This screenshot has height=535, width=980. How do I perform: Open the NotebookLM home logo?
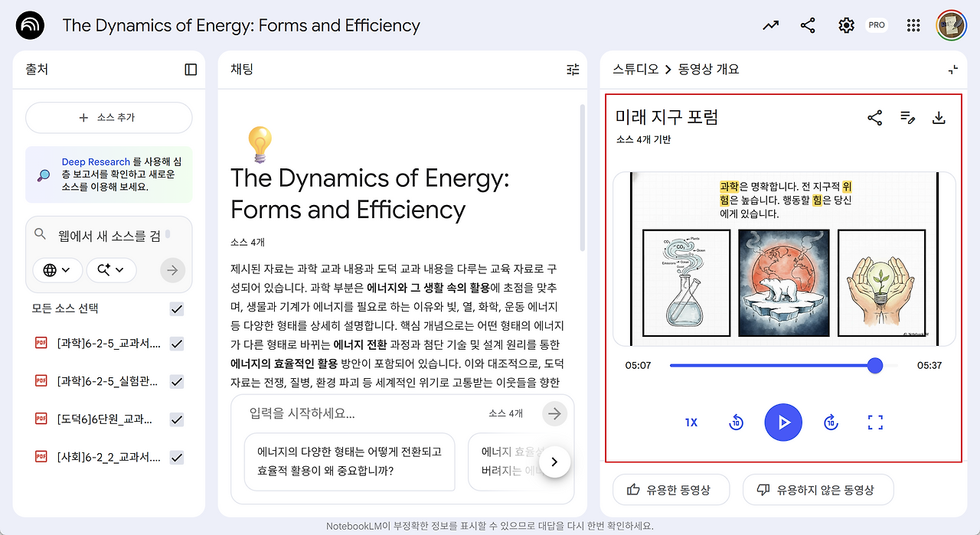point(30,25)
